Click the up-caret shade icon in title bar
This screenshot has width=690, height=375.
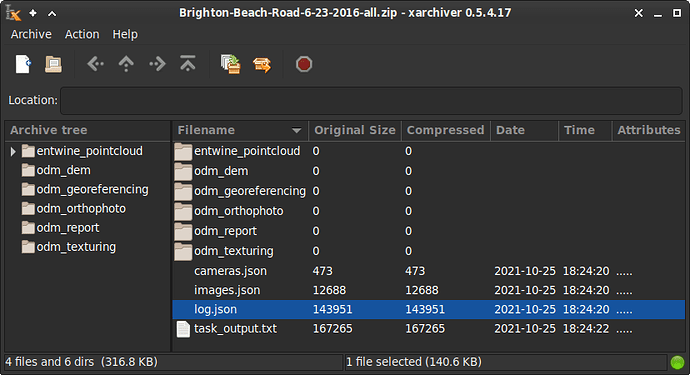point(52,14)
